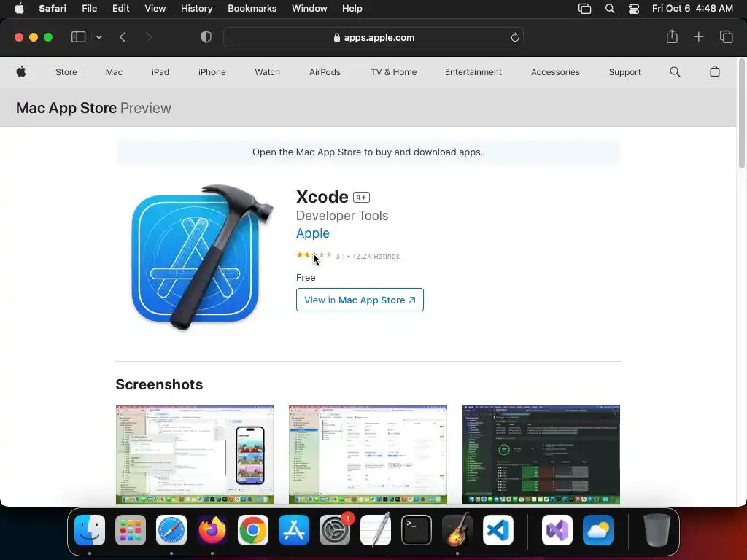Open the Accessories navigation link
747x560 pixels.
555,72
